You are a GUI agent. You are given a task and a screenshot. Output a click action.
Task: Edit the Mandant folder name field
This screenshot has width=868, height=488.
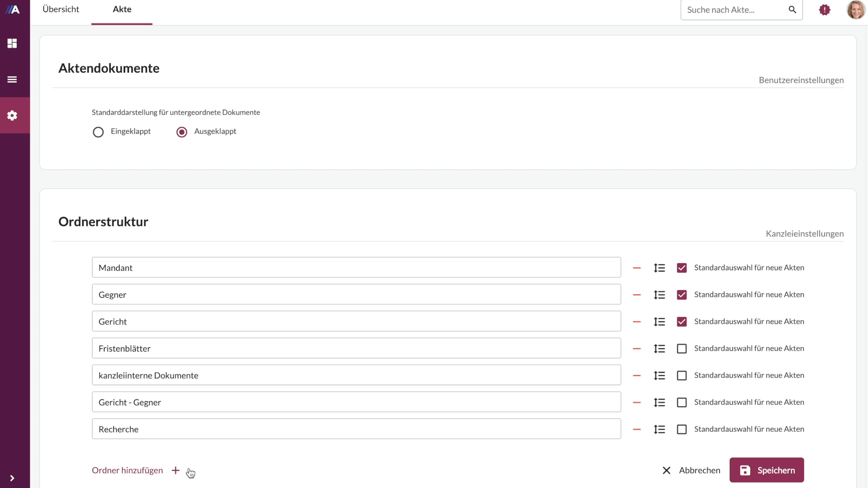356,267
